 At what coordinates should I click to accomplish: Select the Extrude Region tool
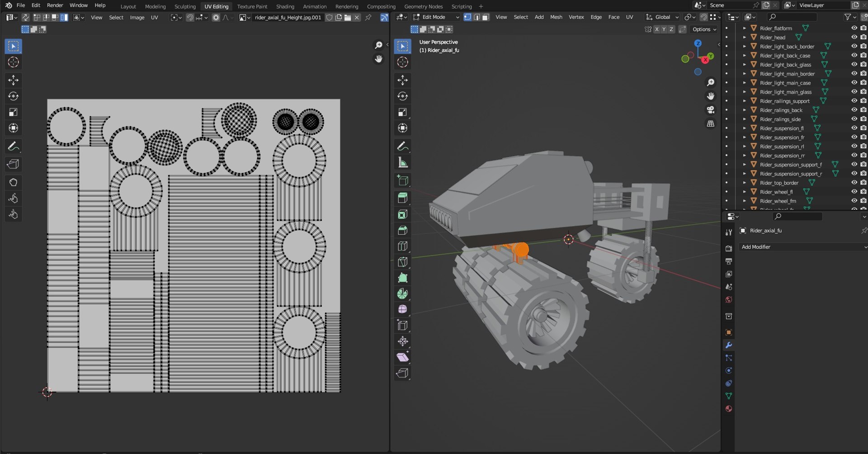click(x=402, y=198)
